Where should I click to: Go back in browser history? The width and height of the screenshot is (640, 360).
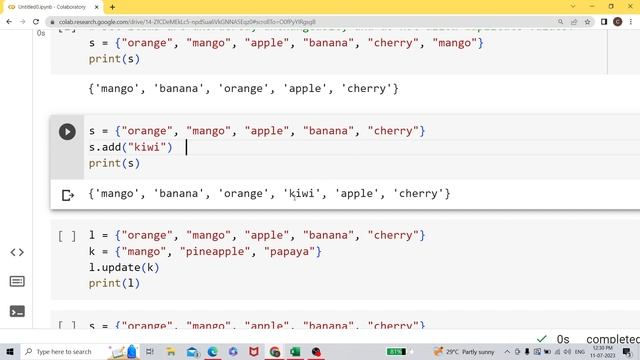click(x=9, y=22)
